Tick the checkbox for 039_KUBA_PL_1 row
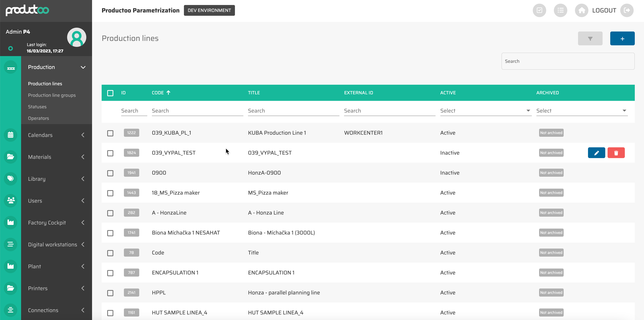The height and width of the screenshot is (320, 644). pyautogui.click(x=110, y=133)
